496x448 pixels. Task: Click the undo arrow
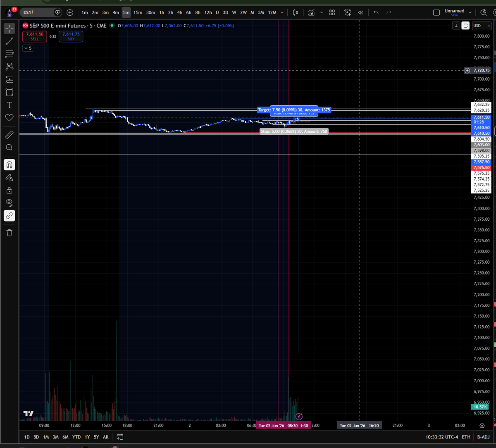tap(376, 12)
